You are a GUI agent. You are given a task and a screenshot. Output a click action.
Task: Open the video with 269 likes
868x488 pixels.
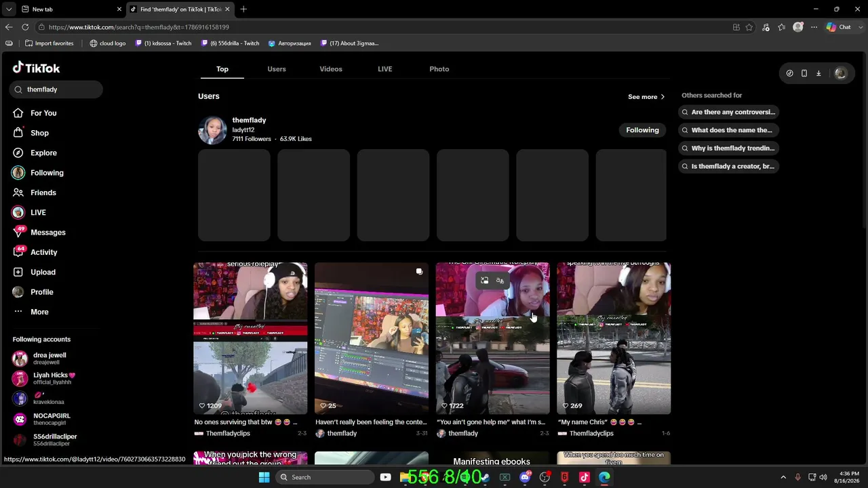[x=614, y=338]
